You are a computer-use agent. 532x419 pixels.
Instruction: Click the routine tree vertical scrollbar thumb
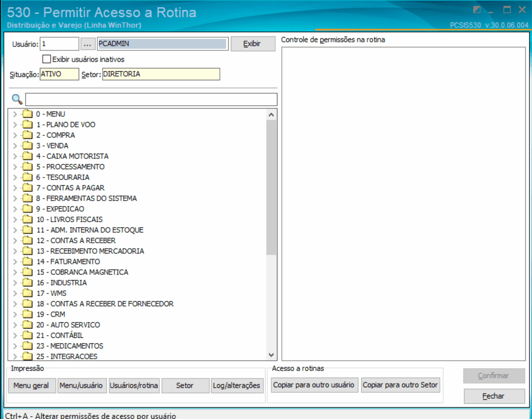(271, 188)
